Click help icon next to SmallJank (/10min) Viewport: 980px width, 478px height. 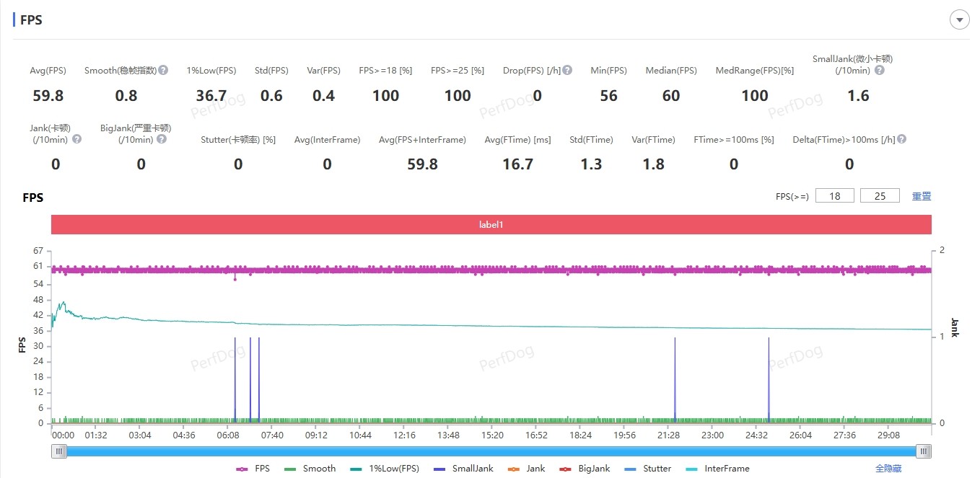click(879, 70)
